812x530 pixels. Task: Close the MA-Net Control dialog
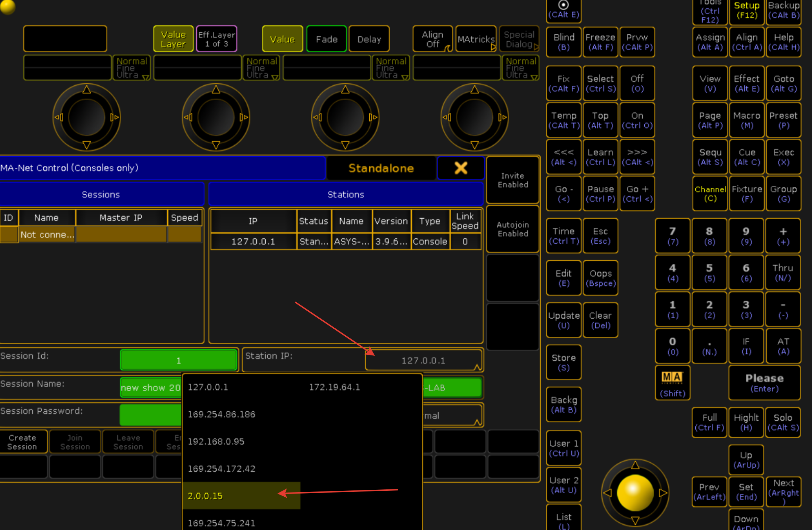click(461, 168)
